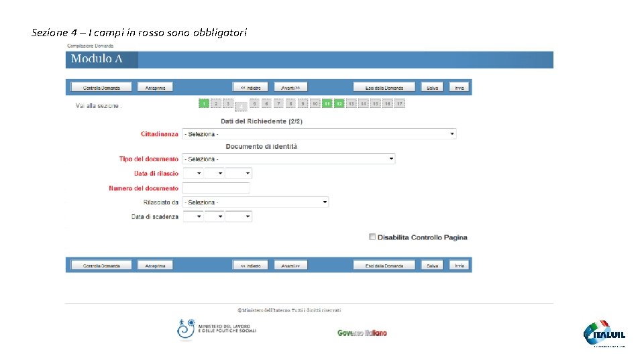Open Anteprima from the top toolbar

coord(155,87)
